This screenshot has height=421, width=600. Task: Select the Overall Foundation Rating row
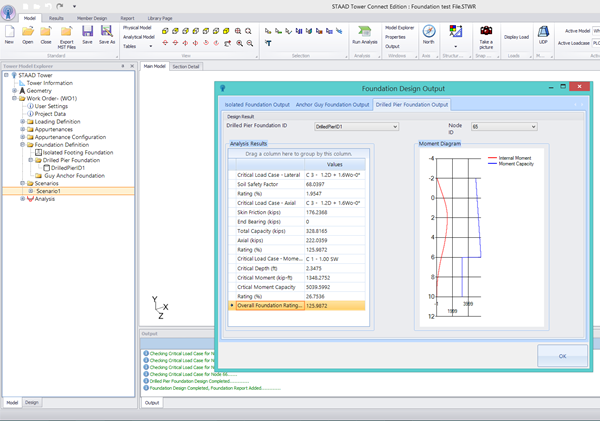pos(297,305)
